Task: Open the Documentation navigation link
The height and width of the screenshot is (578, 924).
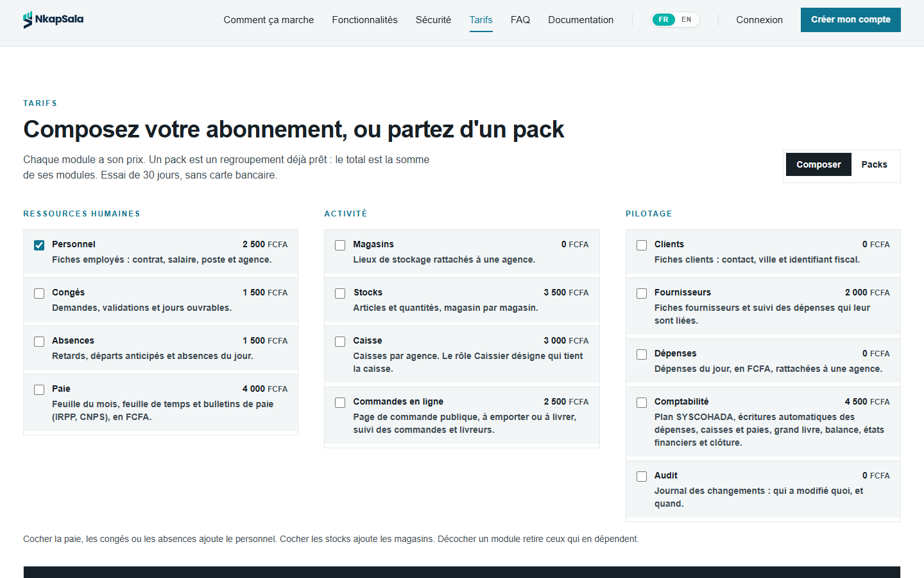Action: click(x=581, y=20)
